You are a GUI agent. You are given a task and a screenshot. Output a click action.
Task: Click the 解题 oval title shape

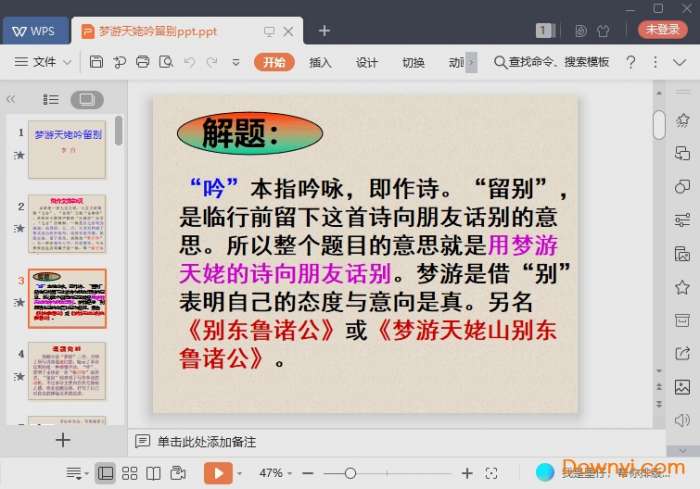pos(250,134)
